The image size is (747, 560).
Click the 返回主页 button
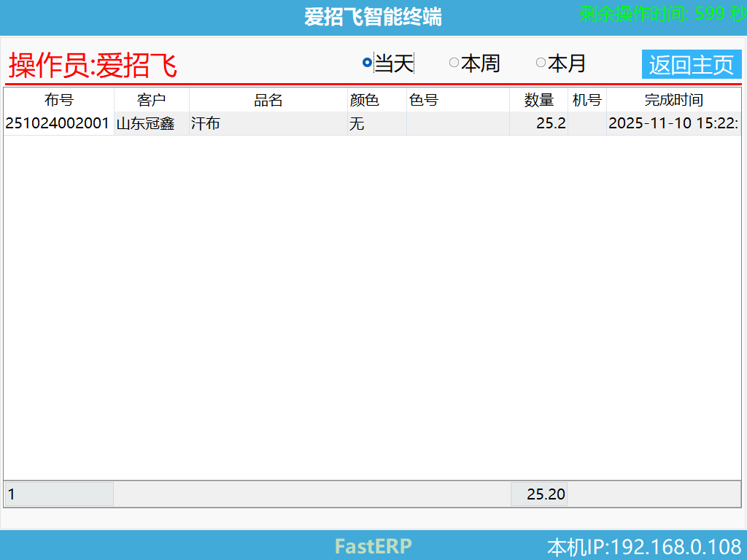(692, 64)
